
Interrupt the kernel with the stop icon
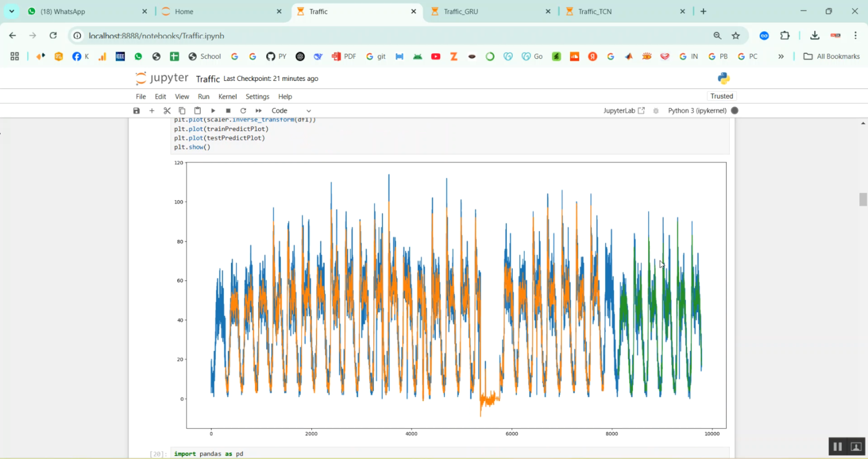tap(228, 110)
